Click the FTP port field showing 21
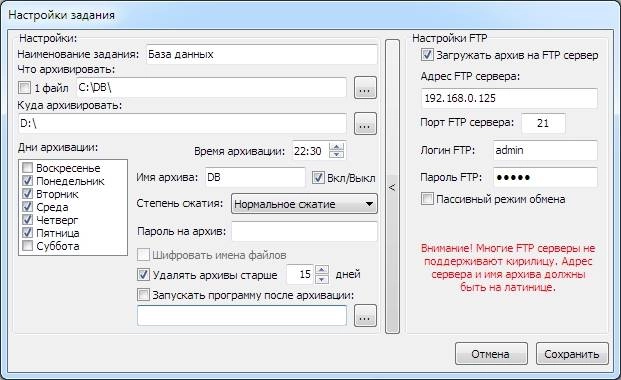 (x=543, y=123)
